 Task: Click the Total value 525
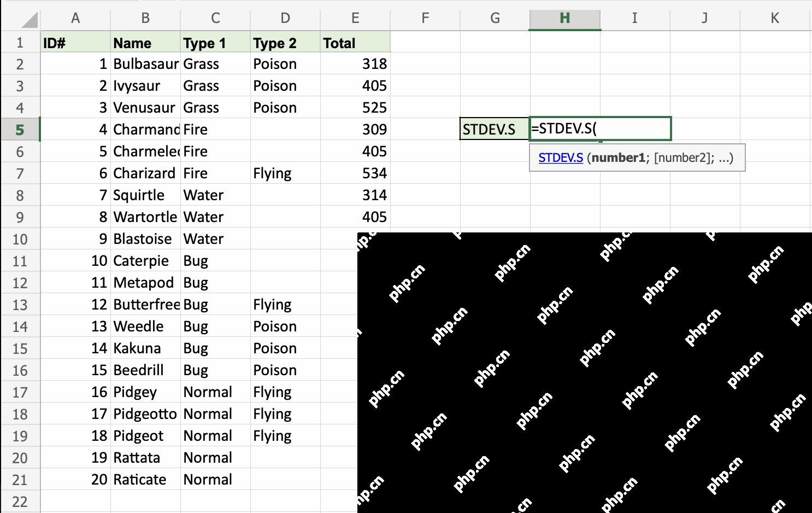(x=355, y=108)
